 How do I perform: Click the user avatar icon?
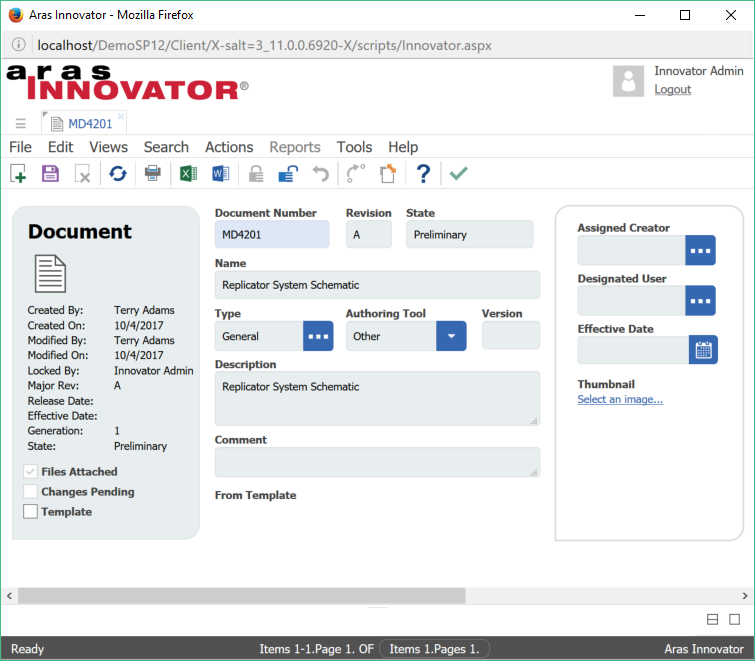tap(628, 81)
